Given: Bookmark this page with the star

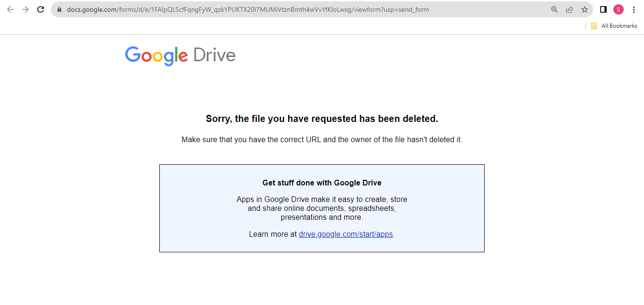Looking at the screenshot, I should [x=585, y=9].
